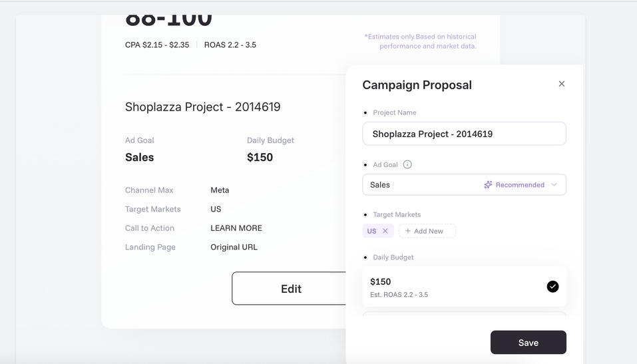Viewport: 637px width, 364px height.
Task: Click the LEARN MORE call to action value
Action: (x=236, y=228)
